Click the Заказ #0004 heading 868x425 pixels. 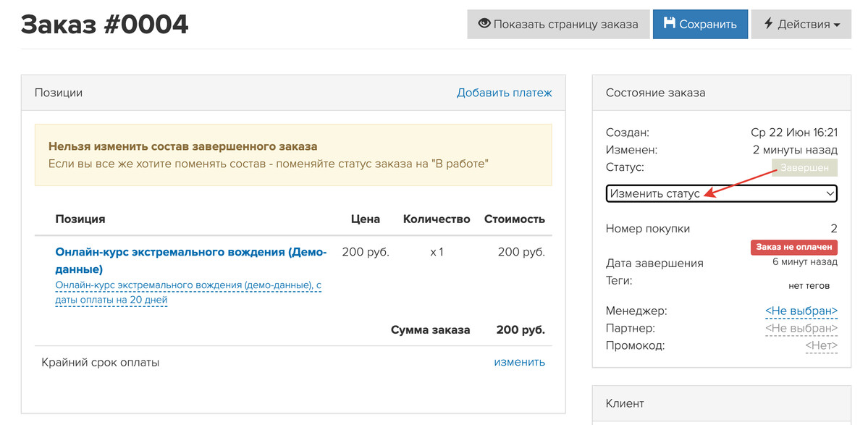click(x=105, y=24)
